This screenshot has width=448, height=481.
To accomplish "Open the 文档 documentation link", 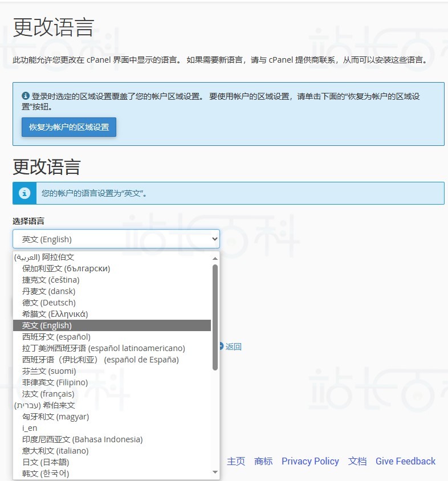I will pos(357,461).
